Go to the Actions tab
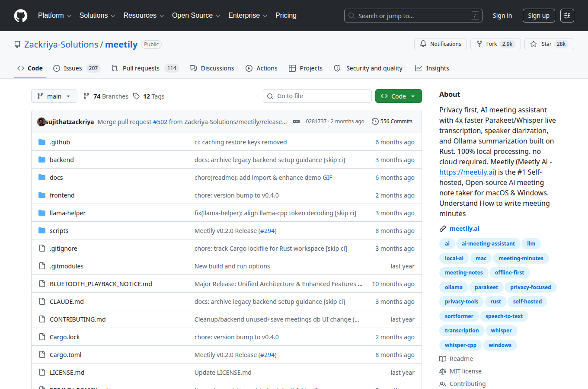This screenshot has height=389, width=588. 262,68
